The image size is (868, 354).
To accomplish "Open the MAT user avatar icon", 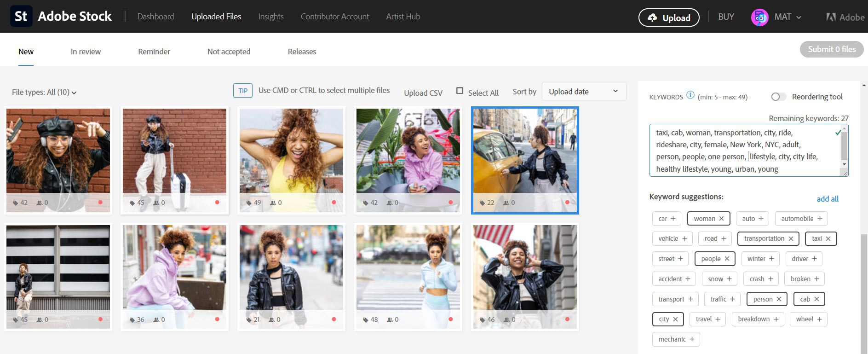I will (760, 17).
